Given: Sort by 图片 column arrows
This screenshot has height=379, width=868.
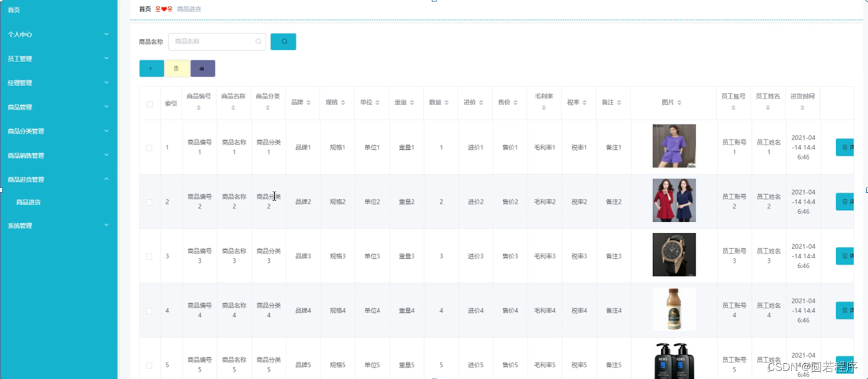Looking at the screenshot, I should pyautogui.click(x=679, y=102).
